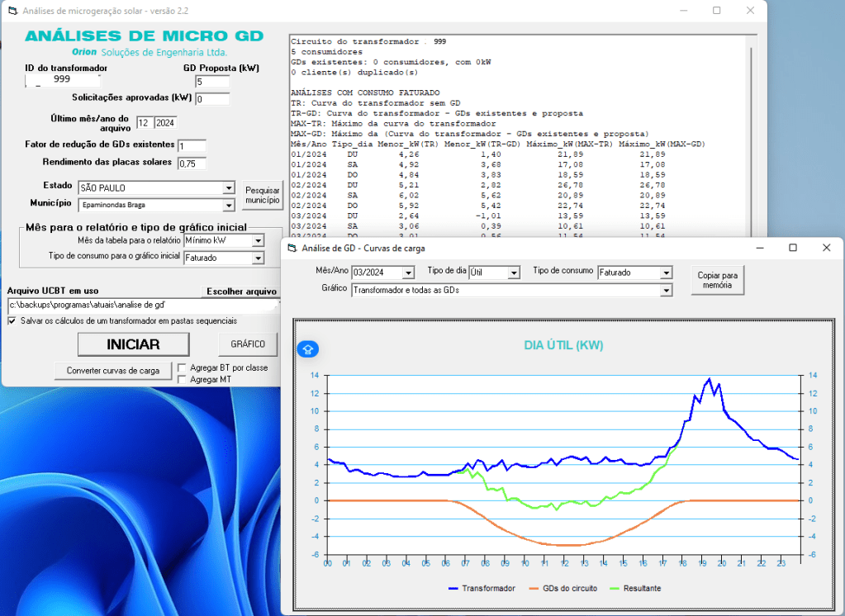
Task: Click Pesquisar município button
Action: (x=263, y=196)
